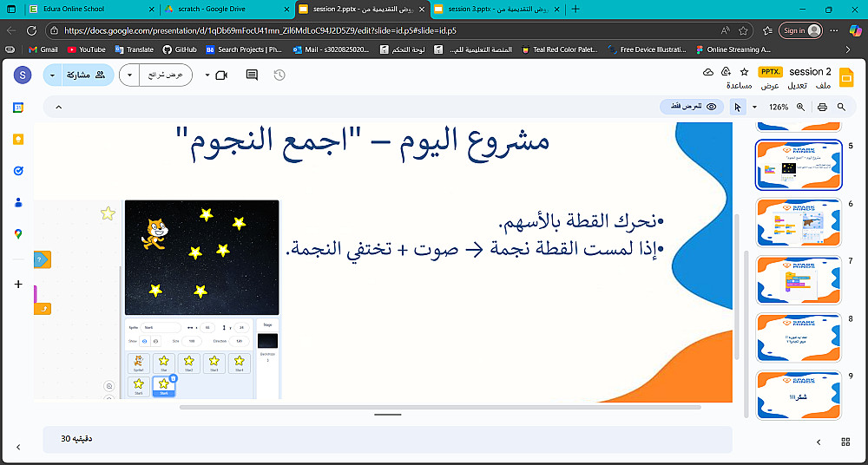Select slide 8 thumbnail

(x=799, y=337)
